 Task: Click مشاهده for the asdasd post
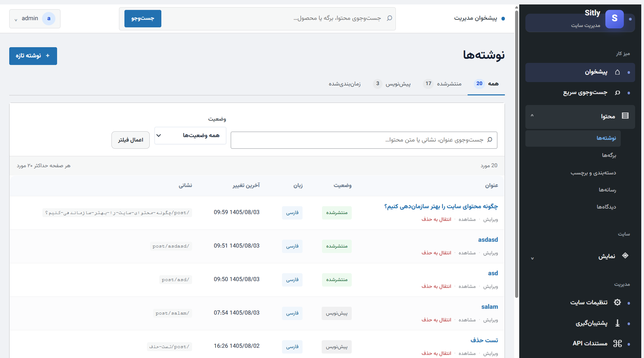coord(467,253)
